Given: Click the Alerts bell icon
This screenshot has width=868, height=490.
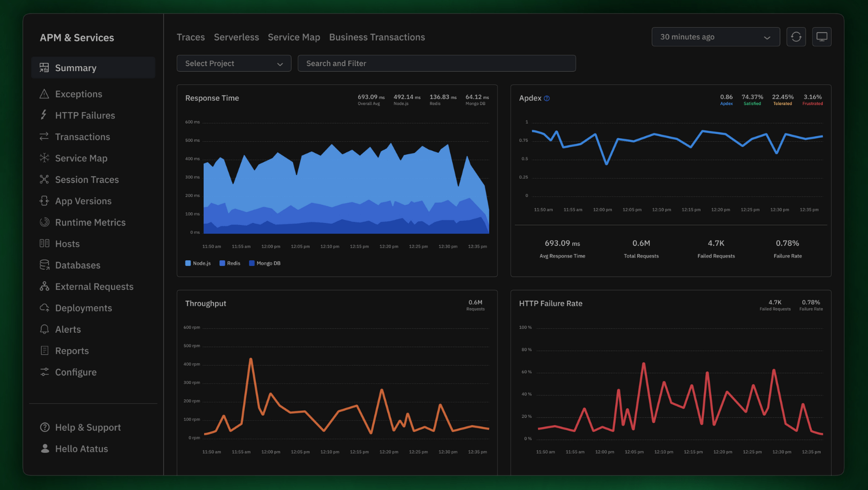Looking at the screenshot, I should 45,329.
